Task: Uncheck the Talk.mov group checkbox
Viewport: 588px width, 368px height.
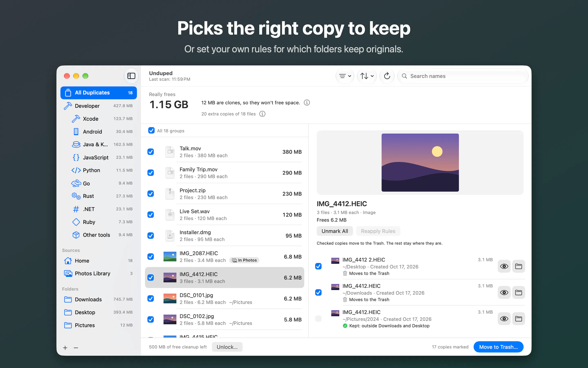Action: click(x=151, y=152)
